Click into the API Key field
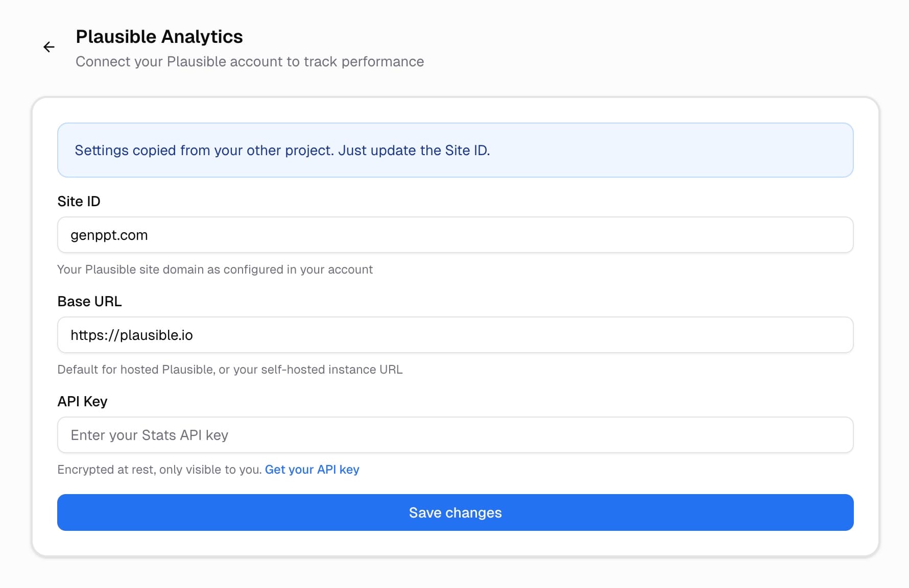909x588 pixels. (454, 435)
